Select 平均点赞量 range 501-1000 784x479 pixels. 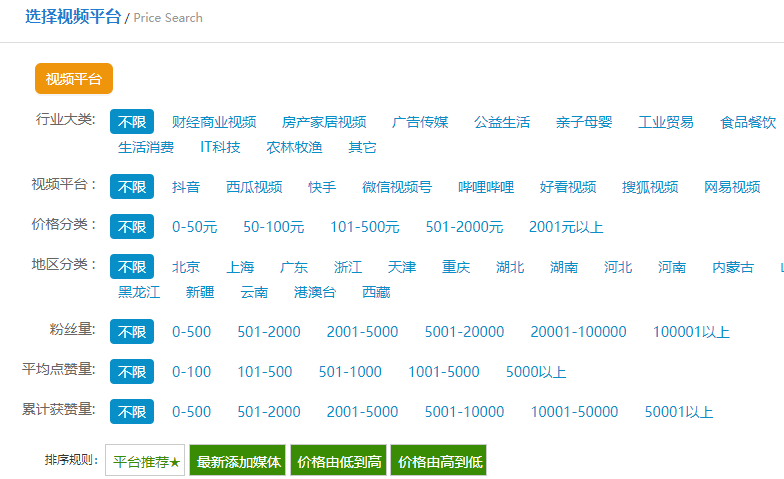350,372
